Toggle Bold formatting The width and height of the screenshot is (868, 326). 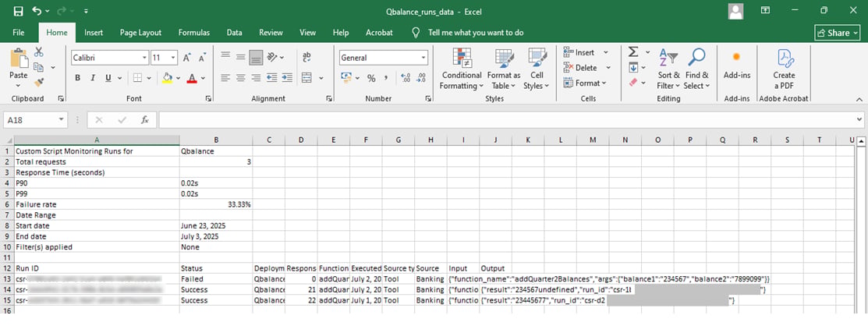click(x=77, y=78)
